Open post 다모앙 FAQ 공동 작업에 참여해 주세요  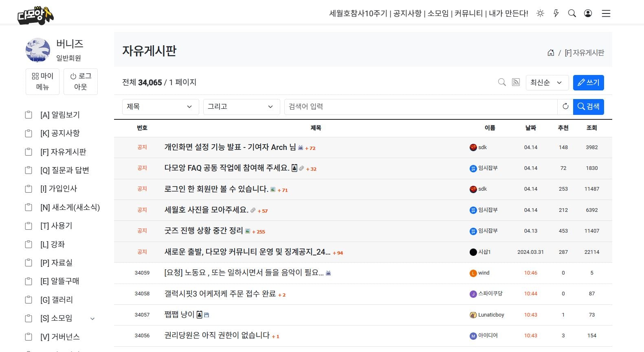coord(227,168)
